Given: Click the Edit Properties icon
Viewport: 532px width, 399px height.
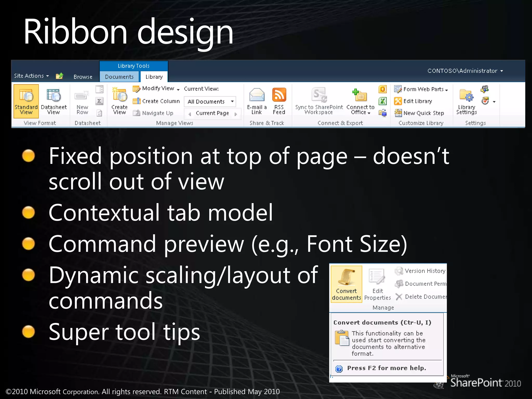Looking at the screenshot, I should [377, 276].
